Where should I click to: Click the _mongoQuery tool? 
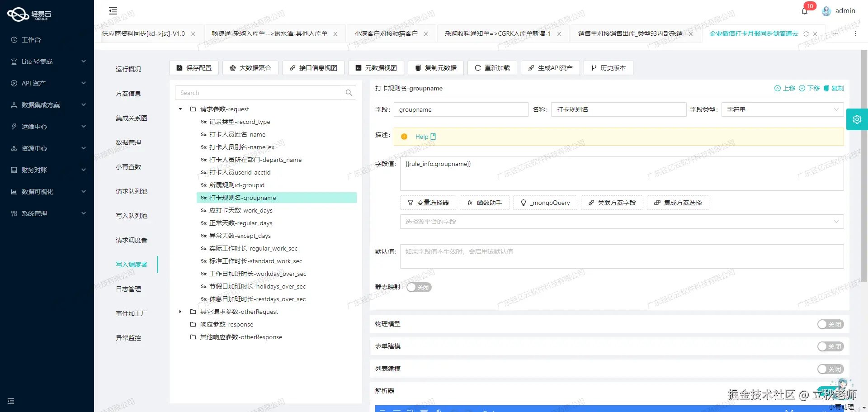coord(545,203)
